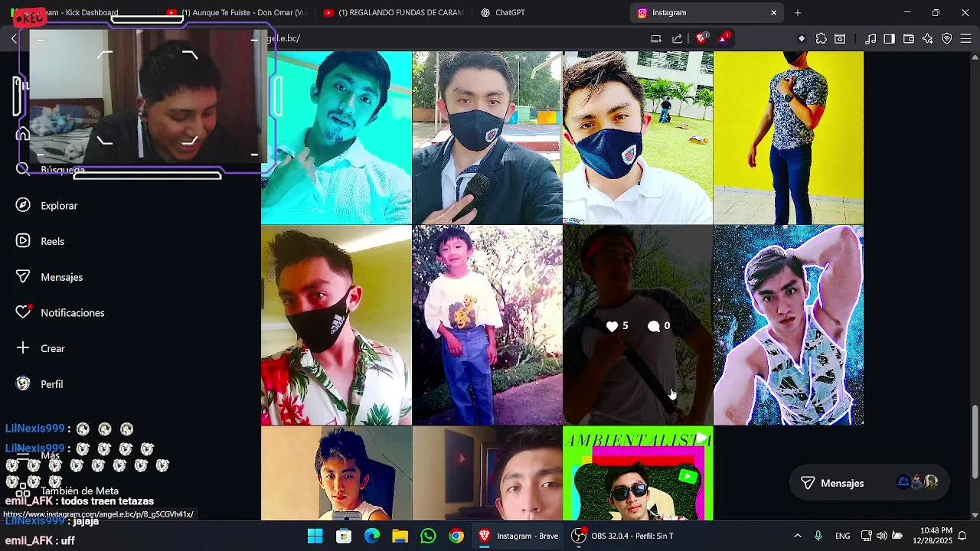The width and height of the screenshot is (980, 551).
Task: Click the ENG language indicator
Action: pyautogui.click(x=842, y=536)
